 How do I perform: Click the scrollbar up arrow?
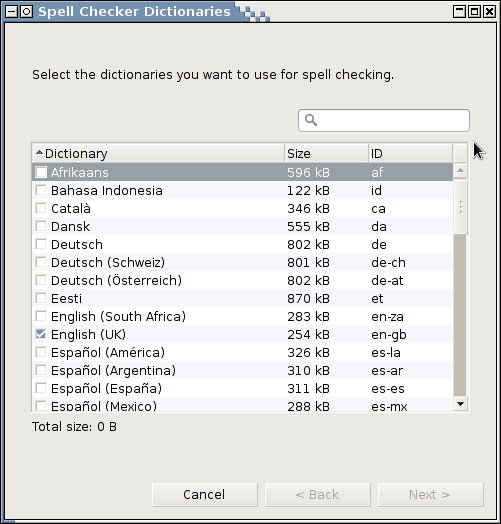pyautogui.click(x=461, y=171)
